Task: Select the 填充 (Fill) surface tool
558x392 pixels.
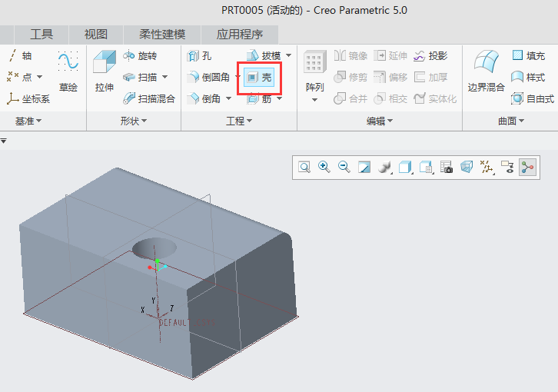Action: tap(529, 56)
